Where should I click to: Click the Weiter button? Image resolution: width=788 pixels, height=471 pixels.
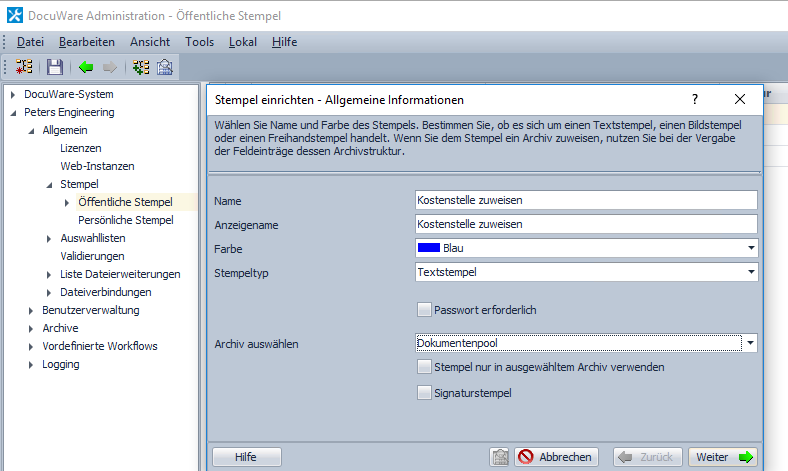722,457
